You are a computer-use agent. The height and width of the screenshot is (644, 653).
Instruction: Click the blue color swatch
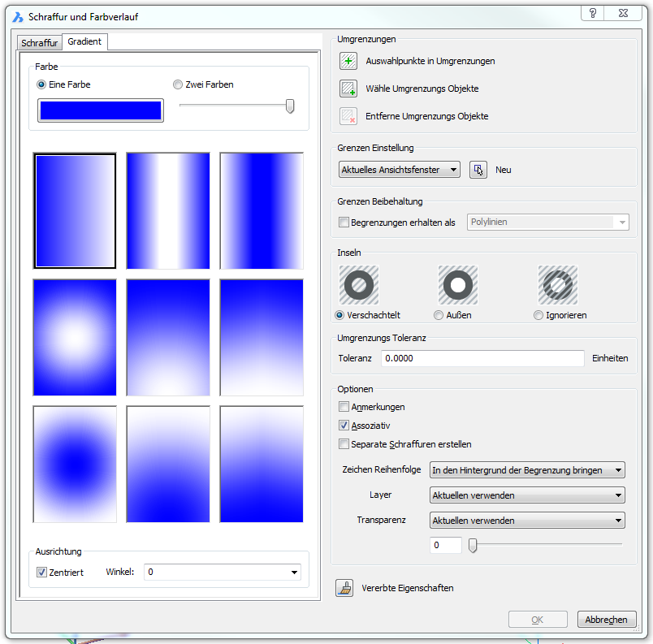101,110
